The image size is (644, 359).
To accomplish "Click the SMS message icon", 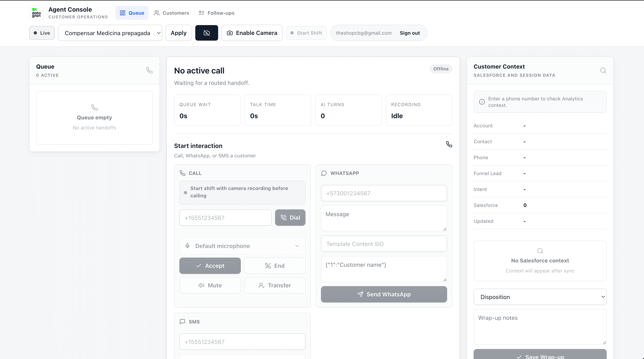I will (182, 321).
